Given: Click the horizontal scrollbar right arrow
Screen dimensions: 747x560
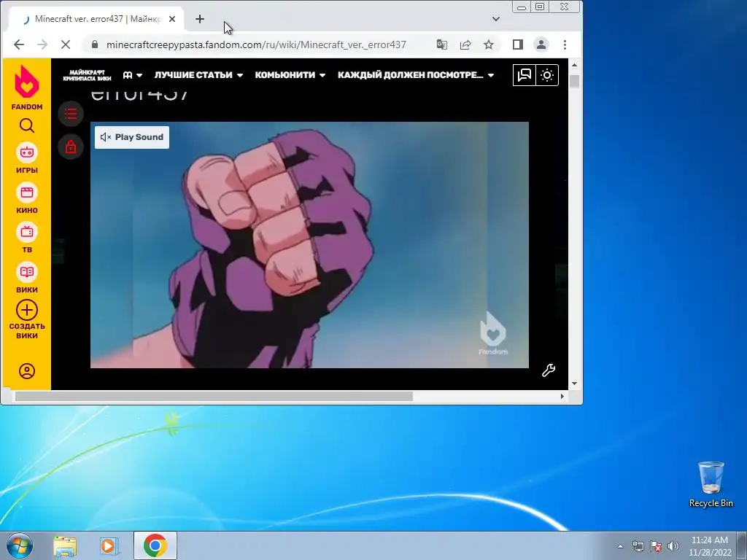Looking at the screenshot, I should pos(562,396).
